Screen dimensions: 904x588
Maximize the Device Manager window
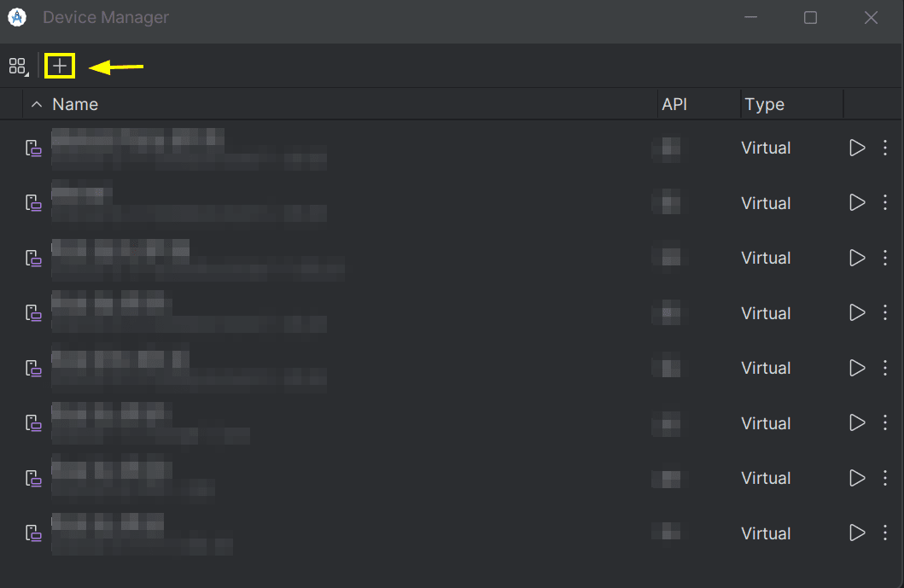pos(810,18)
